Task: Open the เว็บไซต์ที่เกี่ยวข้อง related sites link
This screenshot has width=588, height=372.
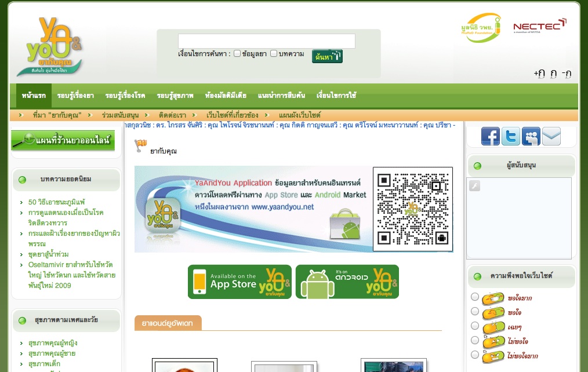Action: point(232,115)
